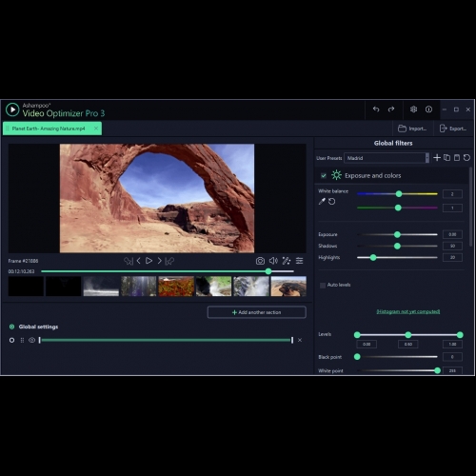Toggle the Exposure and colors checkbox
This screenshot has width=476, height=476.
point(324,175)
